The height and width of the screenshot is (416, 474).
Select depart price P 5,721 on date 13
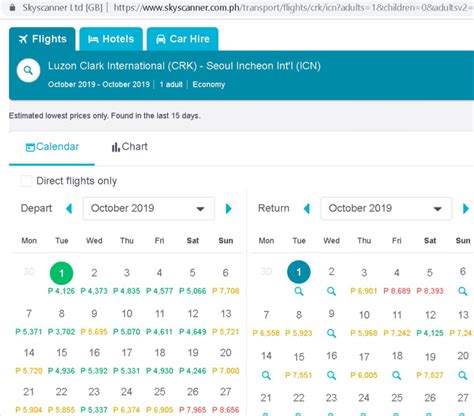tap(226, 332)
